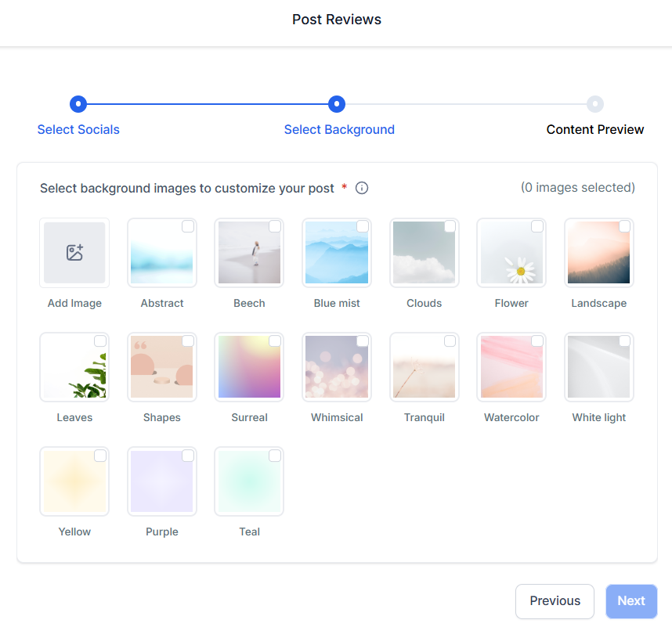Click the Add Image upload icon
This screenshot has height=627, width=672.
pyautogui.click(x=74, y=253)
